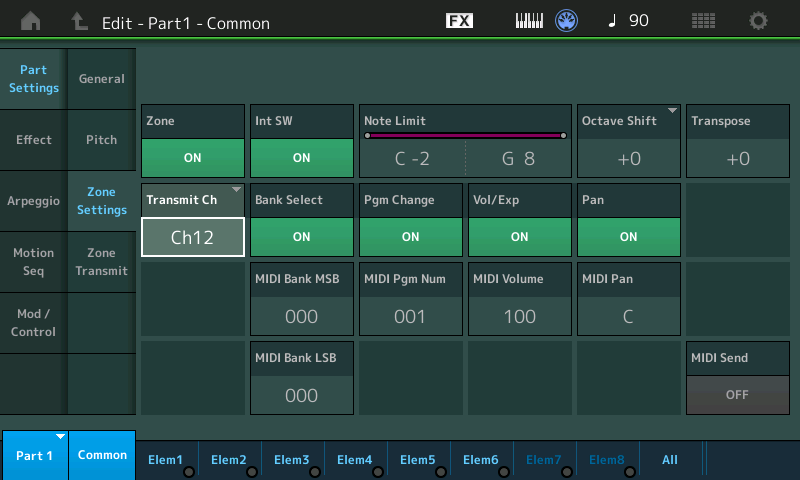
Task: Turn off the Int SW toggle
Action: pos(301,158)
